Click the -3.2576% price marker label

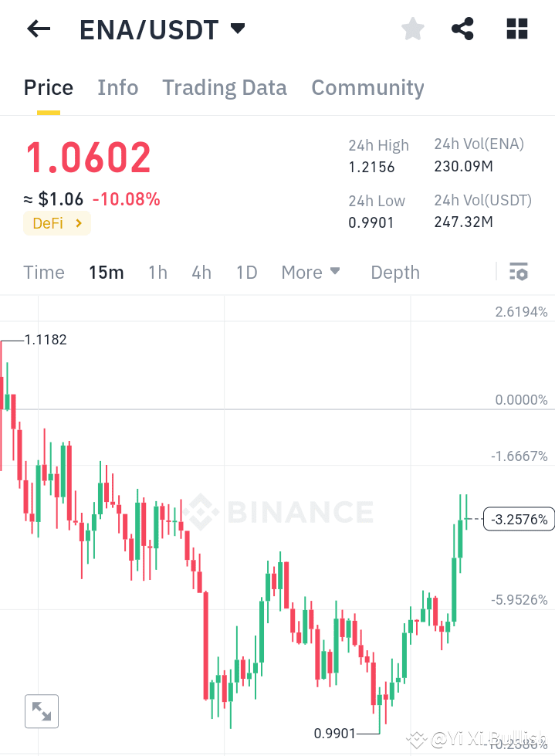[x=519, y=519]
